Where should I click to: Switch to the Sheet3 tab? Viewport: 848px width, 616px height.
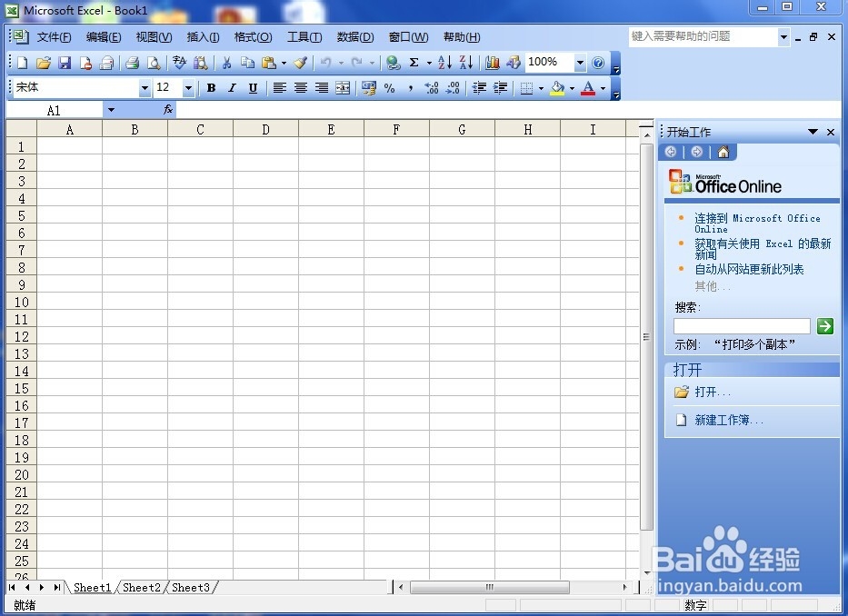tap(190, 587)
